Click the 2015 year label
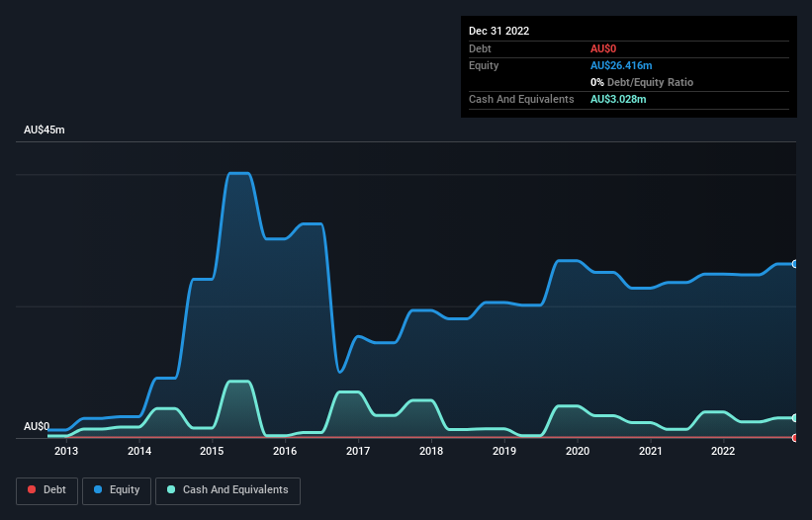The height and width of the screenshot is (520, 812). [213, 452]
